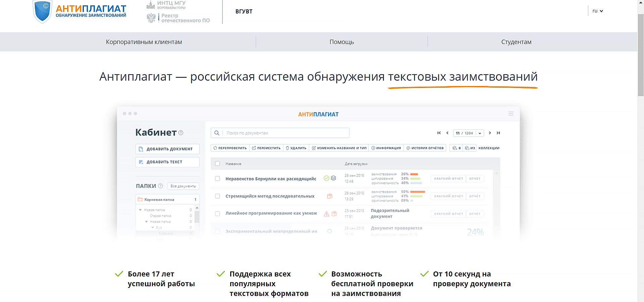Collapse the first Новая папка tree node
Viewport: 644px width, 302px height.
click(x=140, y=210)
